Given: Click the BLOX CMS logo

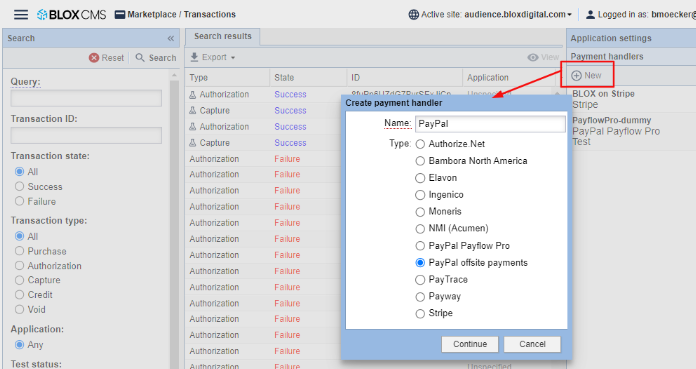Looking at the screenshot, I should point(71,15).
